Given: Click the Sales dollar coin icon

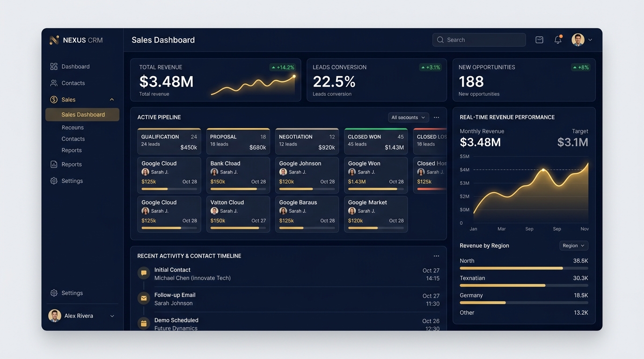Looking at the screenshot, I should (x=54, y=100).
